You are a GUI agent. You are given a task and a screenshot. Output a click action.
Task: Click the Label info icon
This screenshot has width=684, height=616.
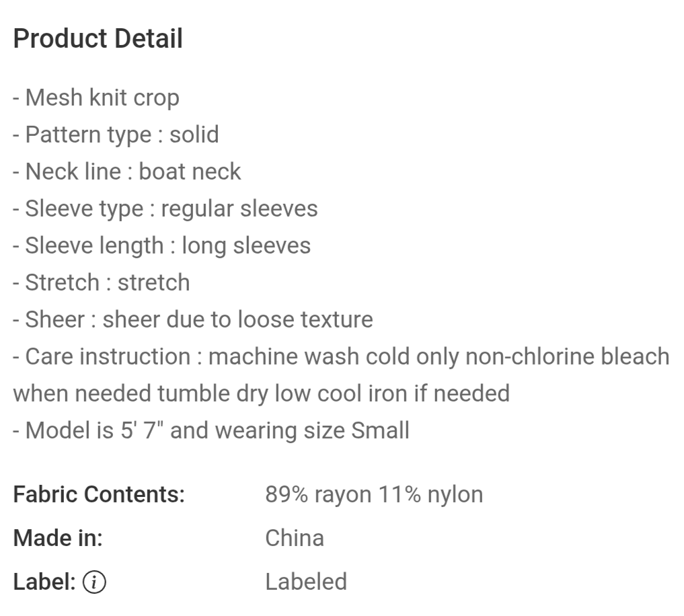(94, 582)
